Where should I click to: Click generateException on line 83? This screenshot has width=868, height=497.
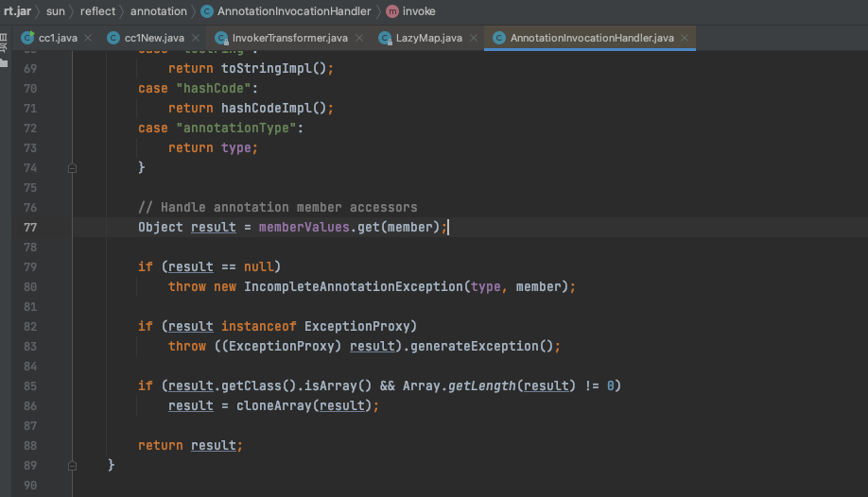point(475,346)
